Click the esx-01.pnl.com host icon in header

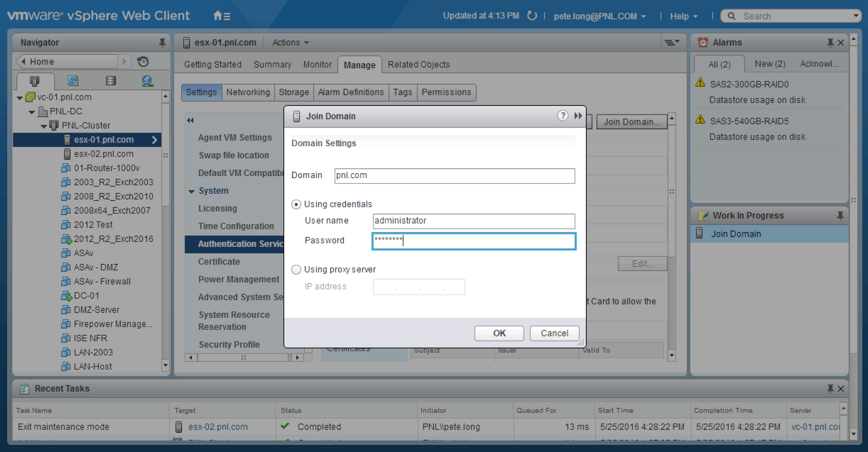pos(187,43)
